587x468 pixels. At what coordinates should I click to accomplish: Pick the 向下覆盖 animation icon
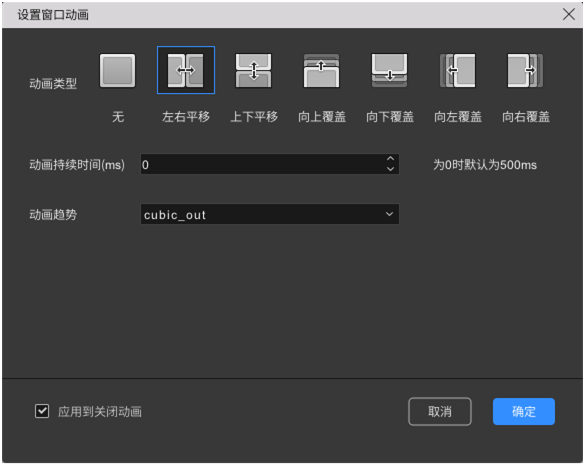[390, 70]
